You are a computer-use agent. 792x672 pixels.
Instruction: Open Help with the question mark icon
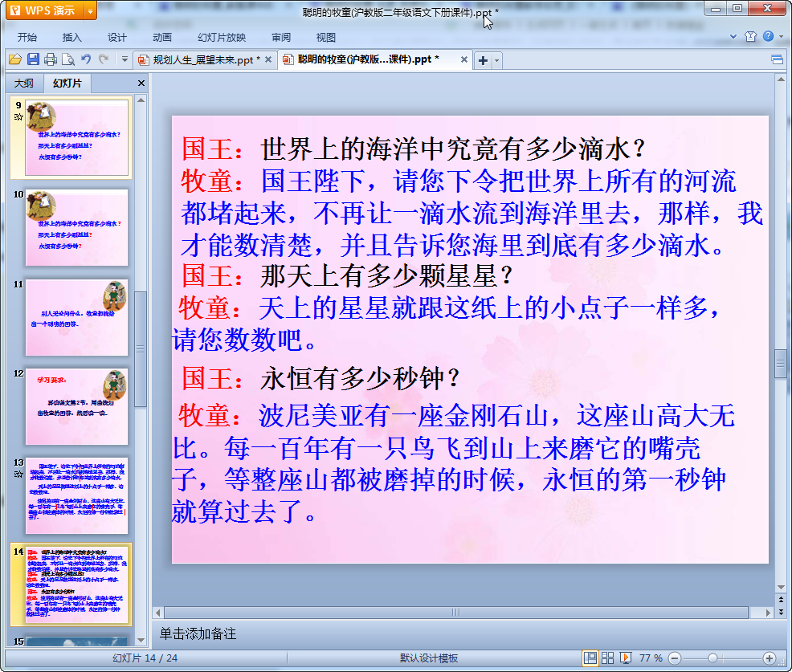click(x=768, y=36)
